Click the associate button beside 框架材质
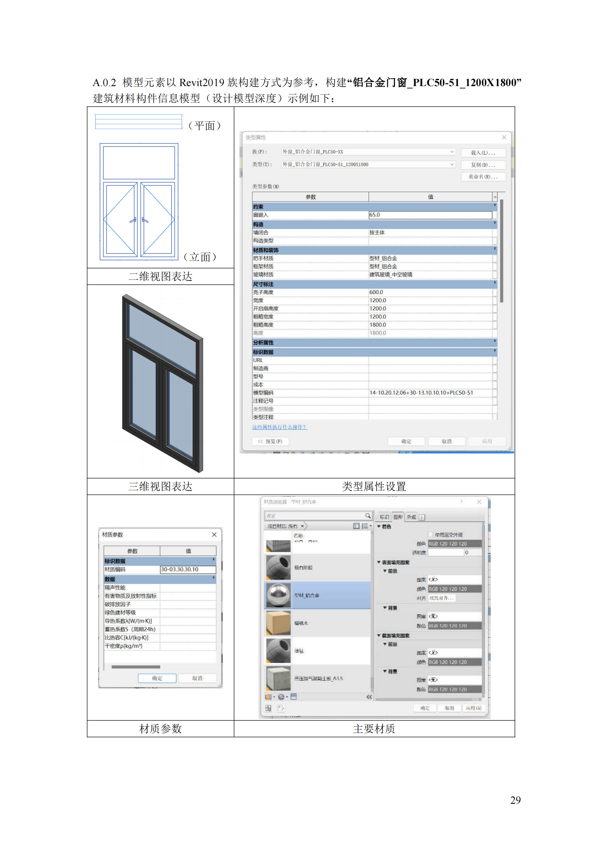This screenshot has width=614, height=868. coord(494,266)
